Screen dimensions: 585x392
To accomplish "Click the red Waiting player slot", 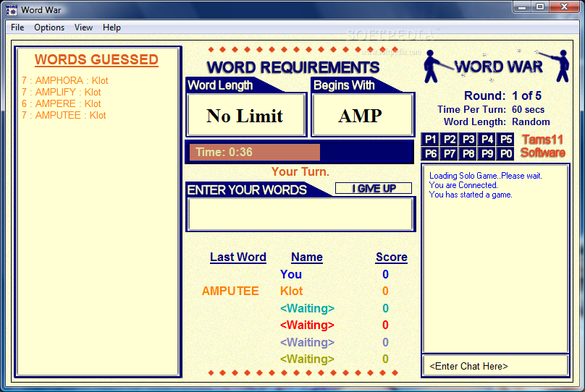I will click(x=307, y=325).
